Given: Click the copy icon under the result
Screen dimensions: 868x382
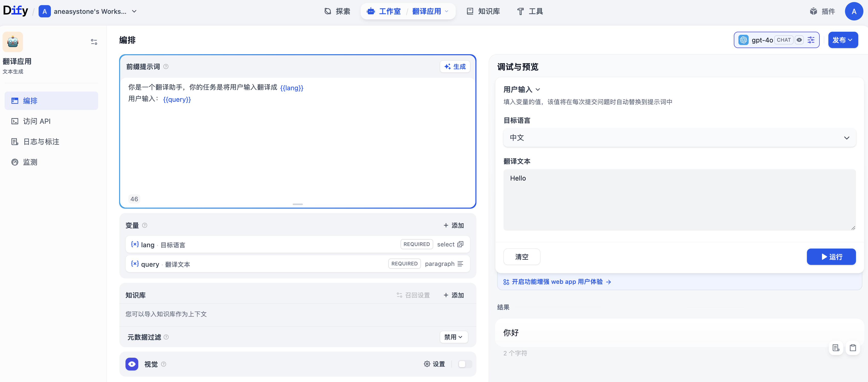Looking at the screenshot, I should [853, 348].
